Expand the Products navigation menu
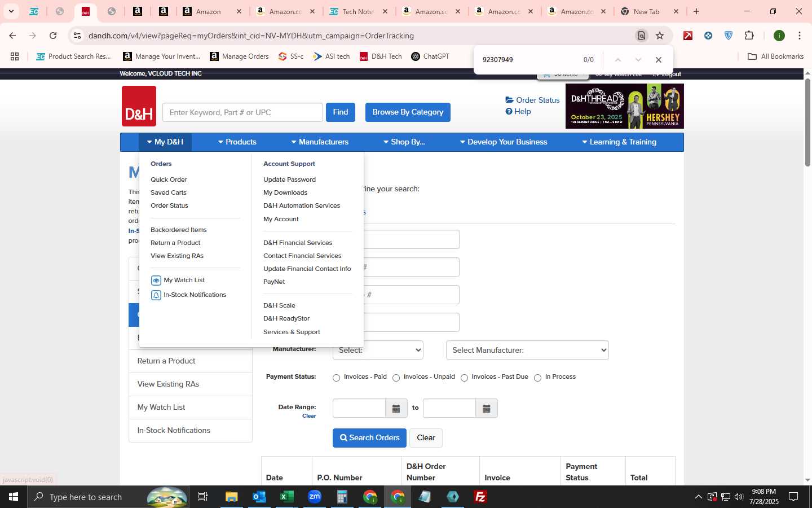Image resolution: width=812 pixels, height=508 pixels. pyautogui.click(x=237, y=142)
